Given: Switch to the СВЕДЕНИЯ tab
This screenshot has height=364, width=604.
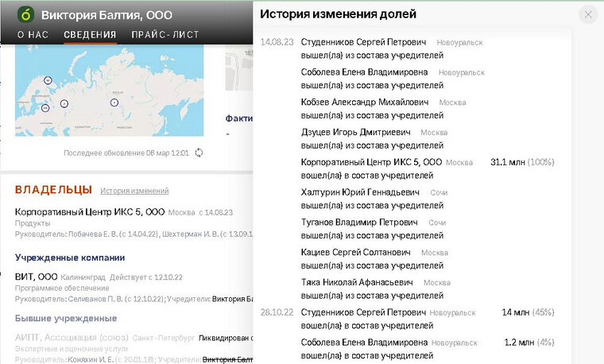Looking at the screenshot, I should click(x=90, y=35).
